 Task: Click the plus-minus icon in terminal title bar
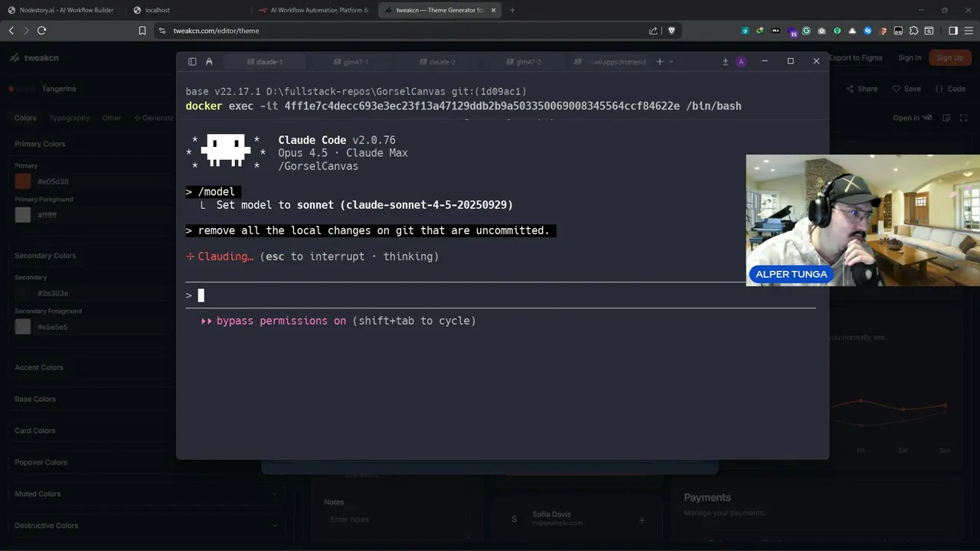[725, 62]
